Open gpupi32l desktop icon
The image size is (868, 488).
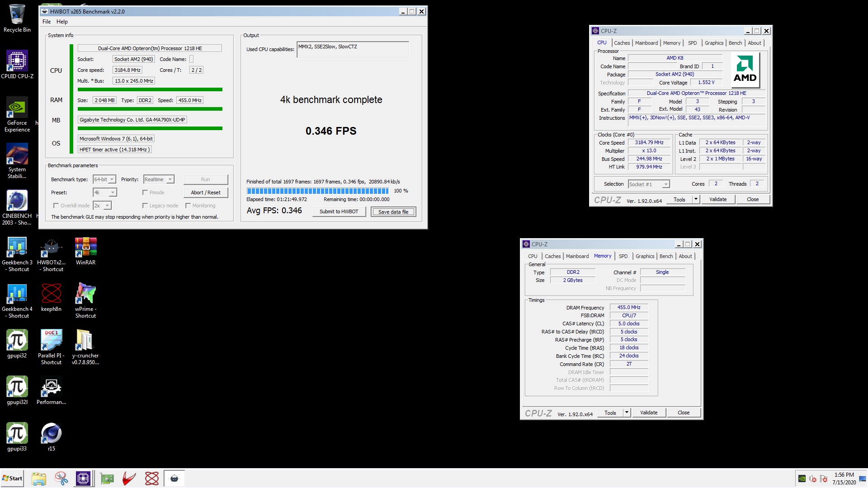coord(17,390)
